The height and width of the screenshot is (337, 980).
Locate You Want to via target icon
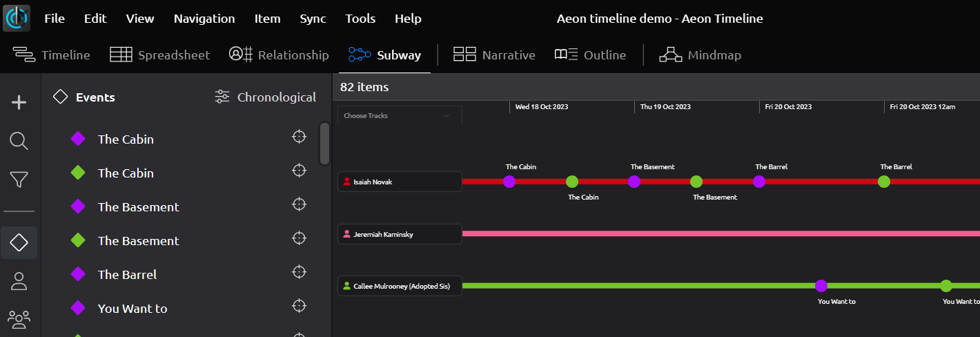(x=299, y=305)
